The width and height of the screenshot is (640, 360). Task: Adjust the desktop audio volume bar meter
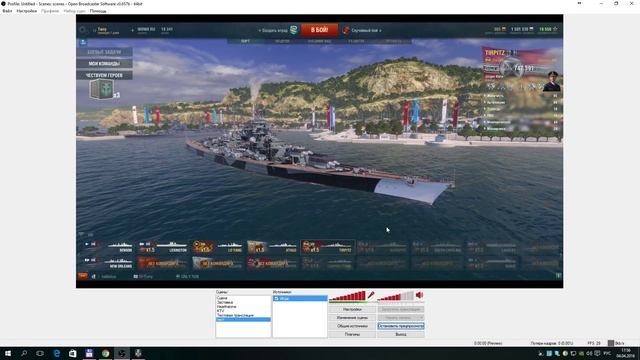point(396,296)
